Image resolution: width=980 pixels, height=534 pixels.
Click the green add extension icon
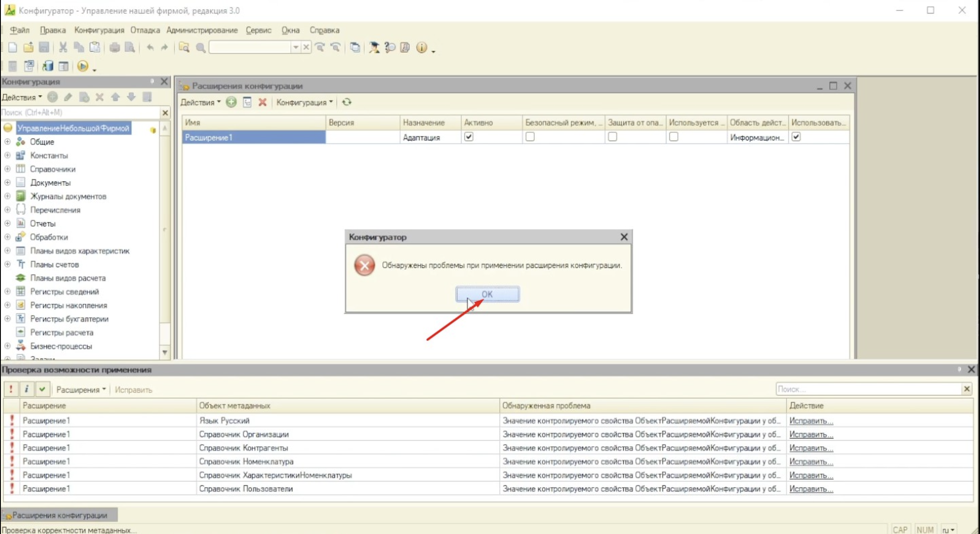[231, 102]
